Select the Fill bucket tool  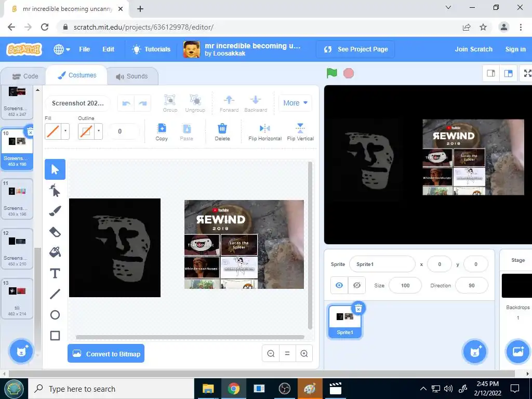[x=55, y=252]
